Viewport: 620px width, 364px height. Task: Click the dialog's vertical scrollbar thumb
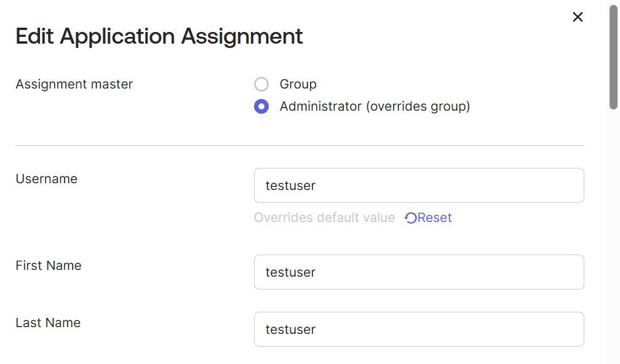613,57
